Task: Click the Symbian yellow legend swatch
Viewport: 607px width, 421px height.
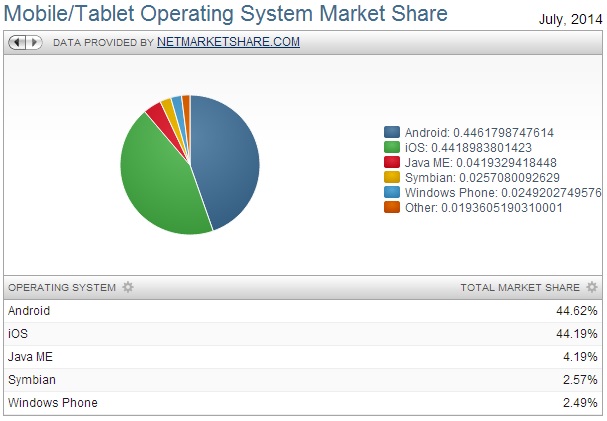Action: click(x=392, y=177)
